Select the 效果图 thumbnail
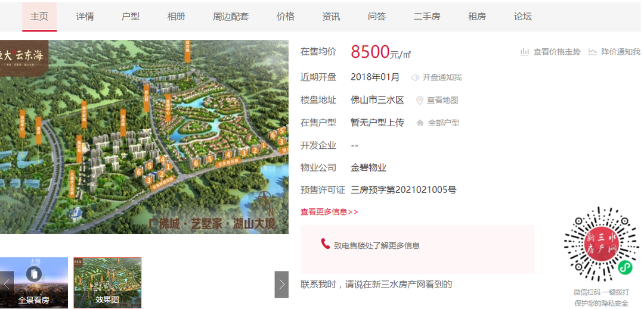 (107, 283)
